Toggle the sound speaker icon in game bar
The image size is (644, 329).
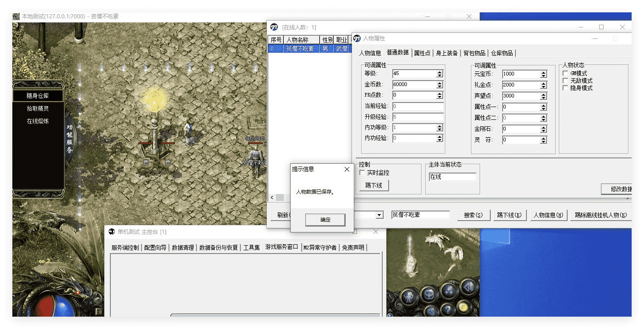click(x=468, y=287)
